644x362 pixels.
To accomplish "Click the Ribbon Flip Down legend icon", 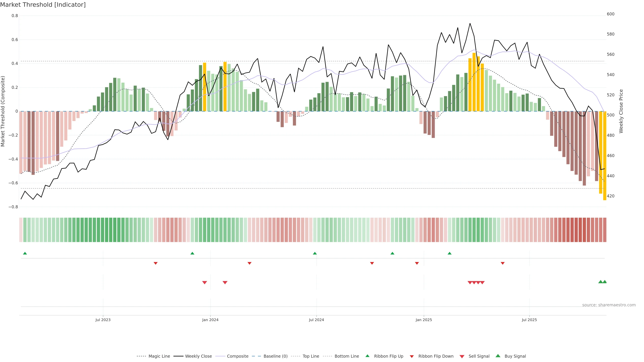I will click(x=412, y=356).
